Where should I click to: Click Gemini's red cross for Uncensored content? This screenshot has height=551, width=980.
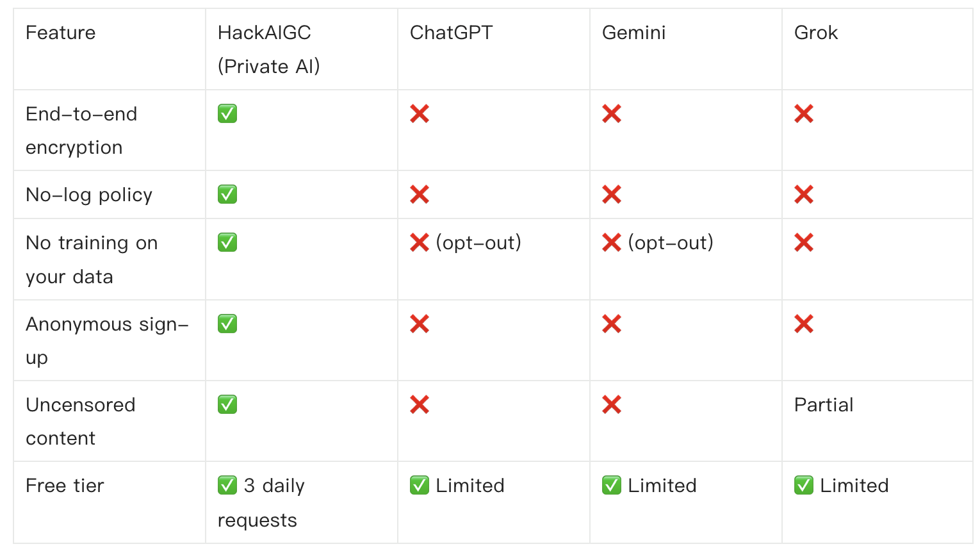click(612, 405)
